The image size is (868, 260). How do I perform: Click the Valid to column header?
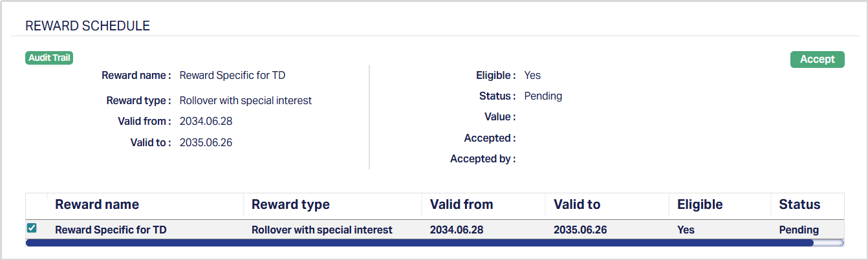(577, 204)
